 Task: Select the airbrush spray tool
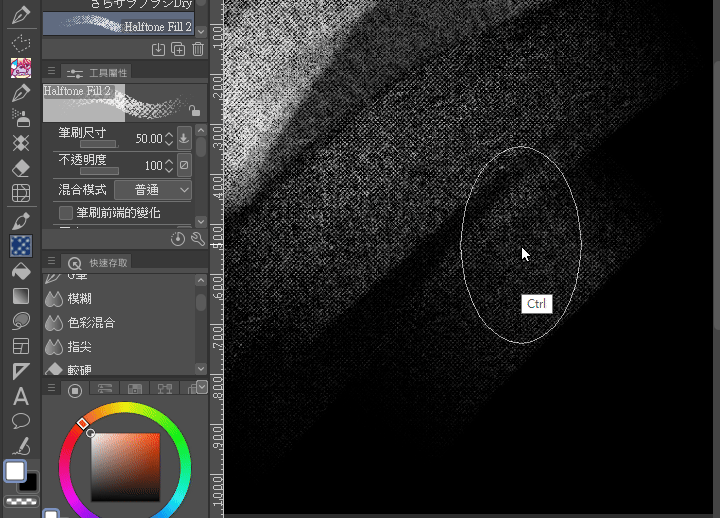[21, 118]
